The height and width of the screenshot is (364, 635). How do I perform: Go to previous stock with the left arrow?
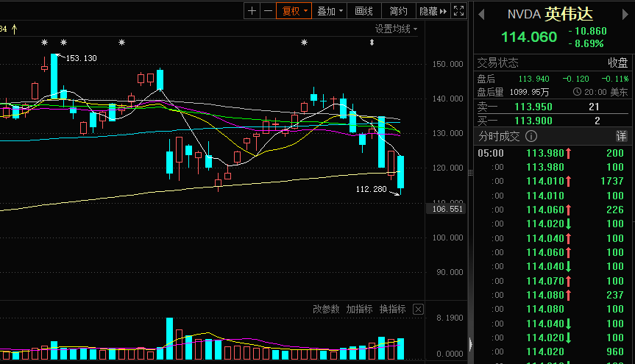(482, 14)
